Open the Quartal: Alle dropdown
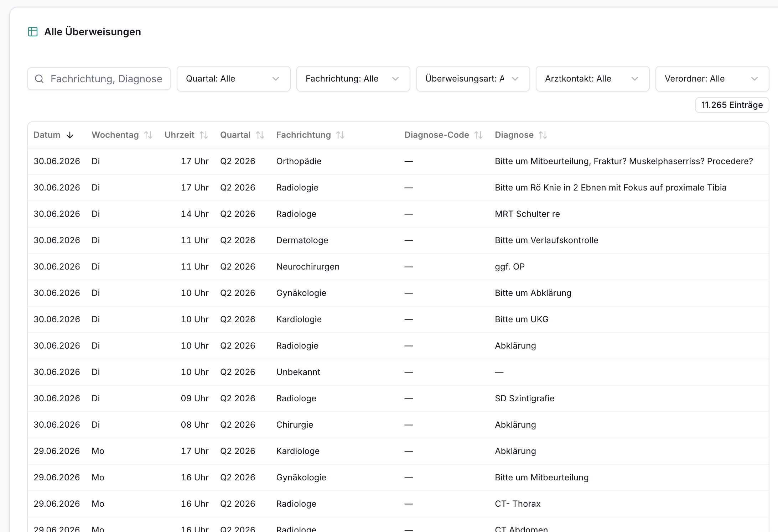The image size is (778, 532). click(234, 79)
